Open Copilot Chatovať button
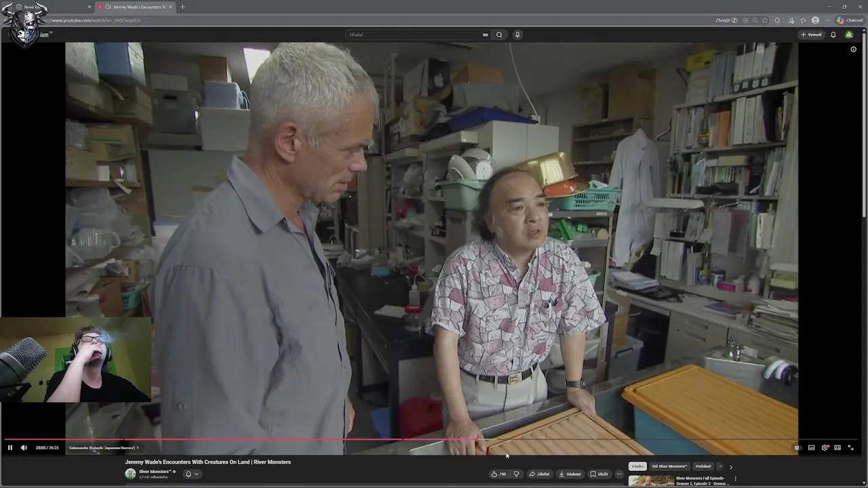Viewport: 868px width, 488px height. tap(850, 20)
